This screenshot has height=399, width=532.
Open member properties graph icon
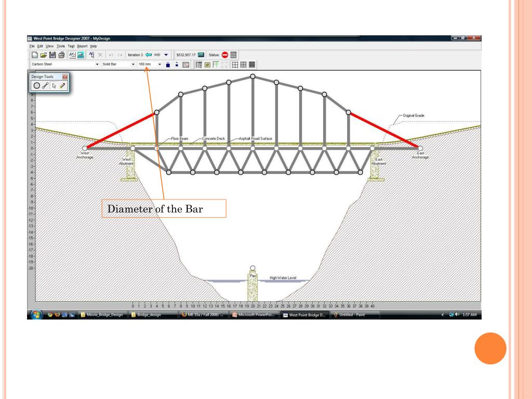pyautogui.click(x=186, y=64)
